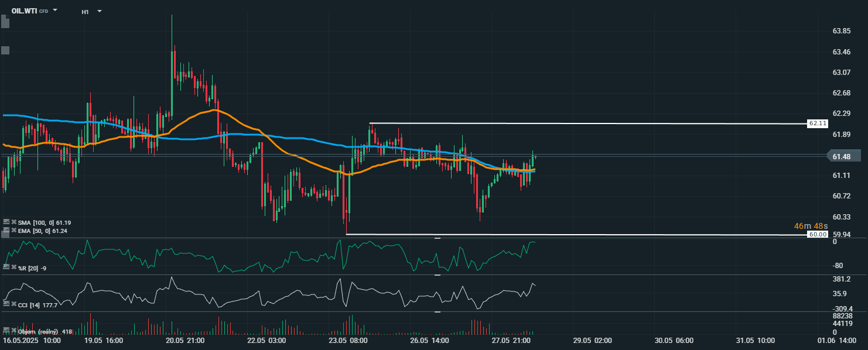Expand the H1 timeframe dropdown arrow
The image size is (868, 350).
tap(99, 11)
